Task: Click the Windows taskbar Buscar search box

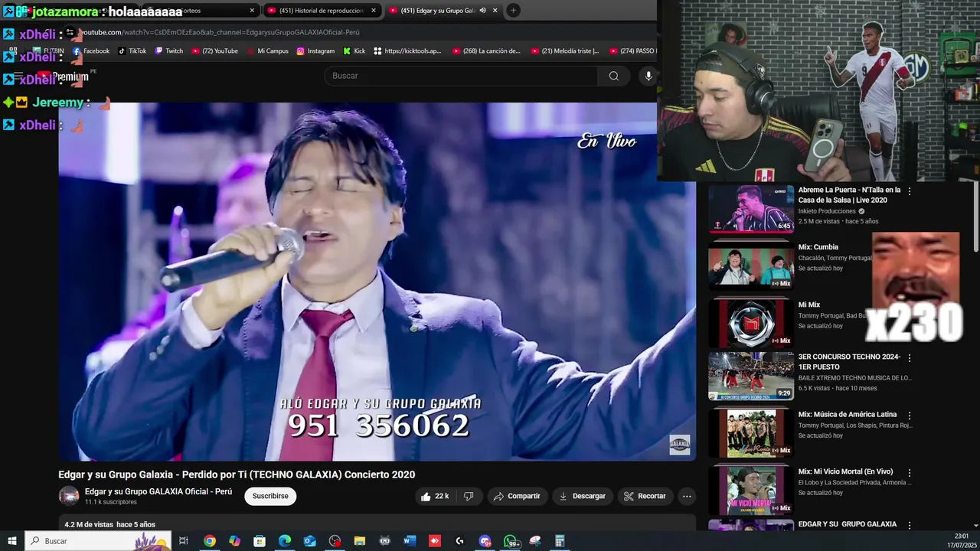Action: pos(98,541)
